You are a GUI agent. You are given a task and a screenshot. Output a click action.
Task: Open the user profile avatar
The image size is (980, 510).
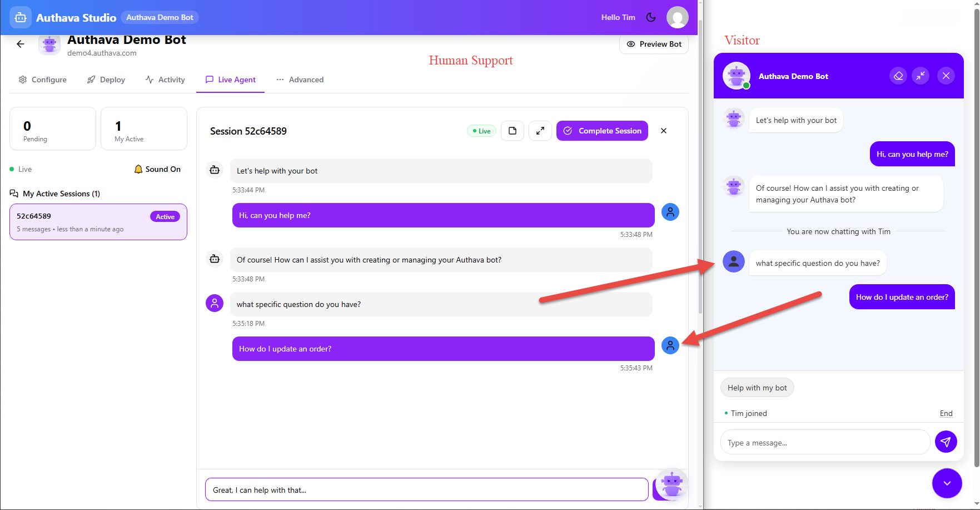pyautogui.click(x=677, y=17)
